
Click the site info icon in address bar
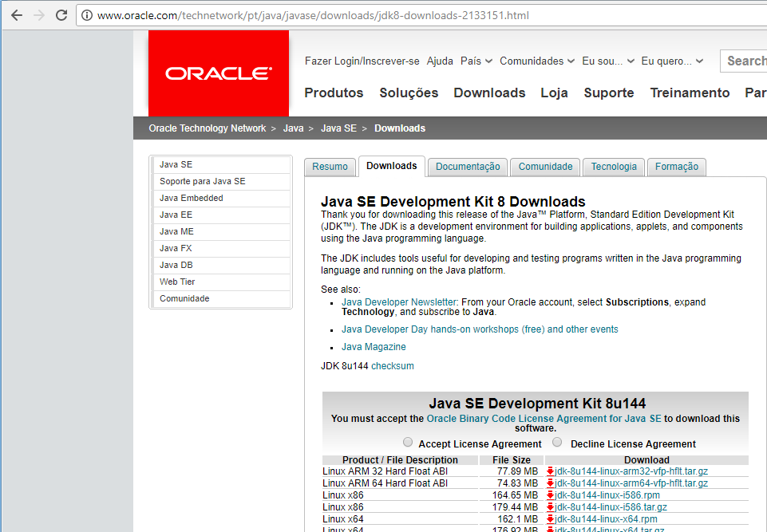click(x=86, y=16)
